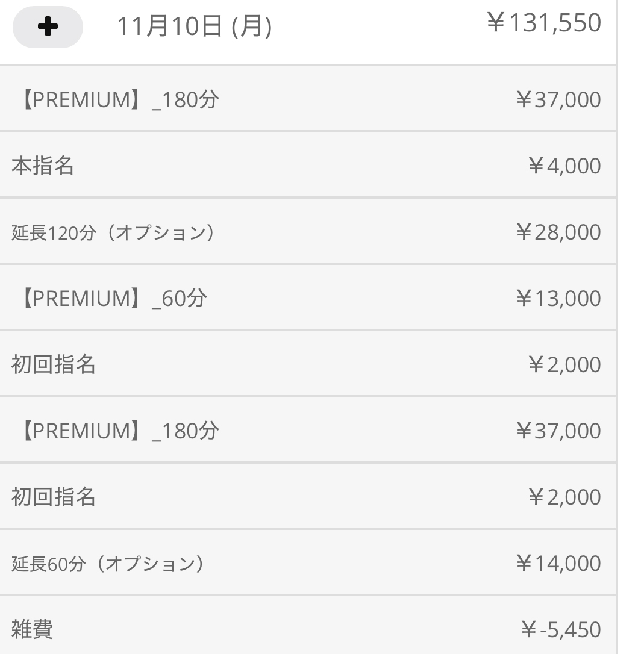Click the ¥2,000 amount beneath ¥13,000
This screenshot has height=654, width=644.
point(564,365)
